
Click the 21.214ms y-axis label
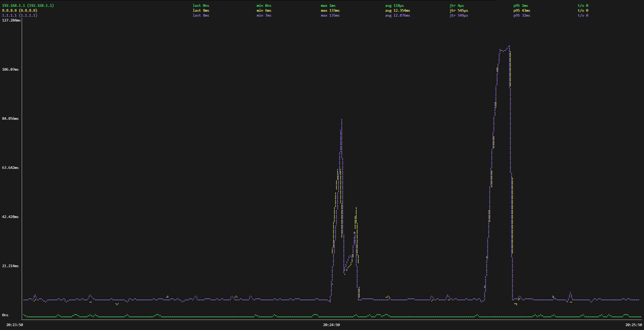point(11,266)
